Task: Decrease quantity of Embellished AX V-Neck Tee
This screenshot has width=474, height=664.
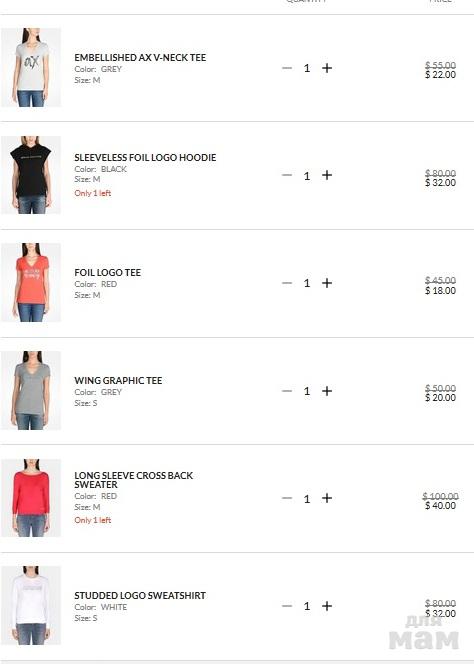Action: [287, 68]
